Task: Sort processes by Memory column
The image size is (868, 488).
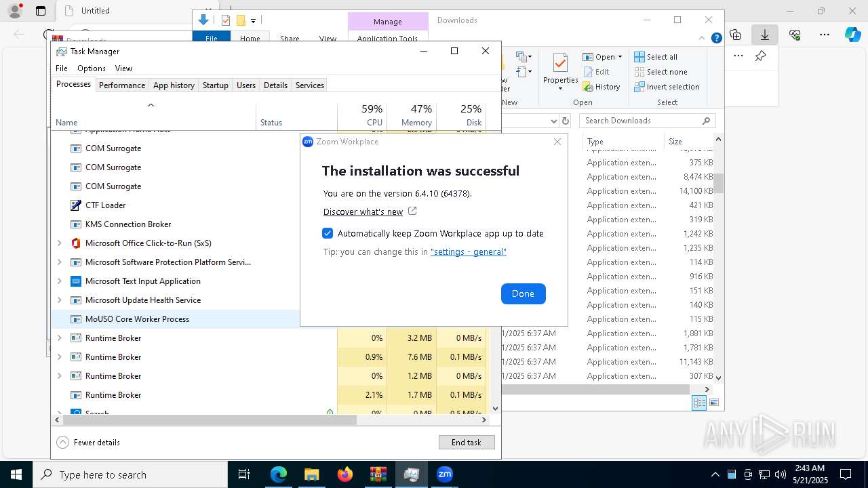Action: point(412,115)
